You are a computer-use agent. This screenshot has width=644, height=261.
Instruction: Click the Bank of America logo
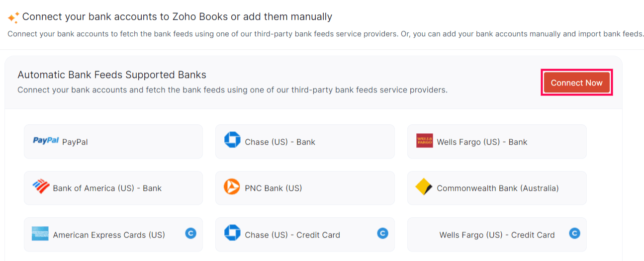(x=41, y=187)
